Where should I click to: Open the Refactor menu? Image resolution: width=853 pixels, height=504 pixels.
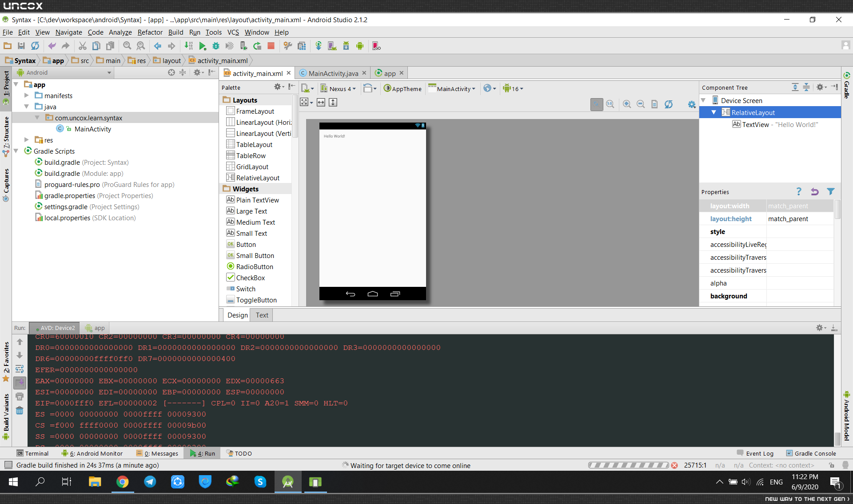pos(150,32)
